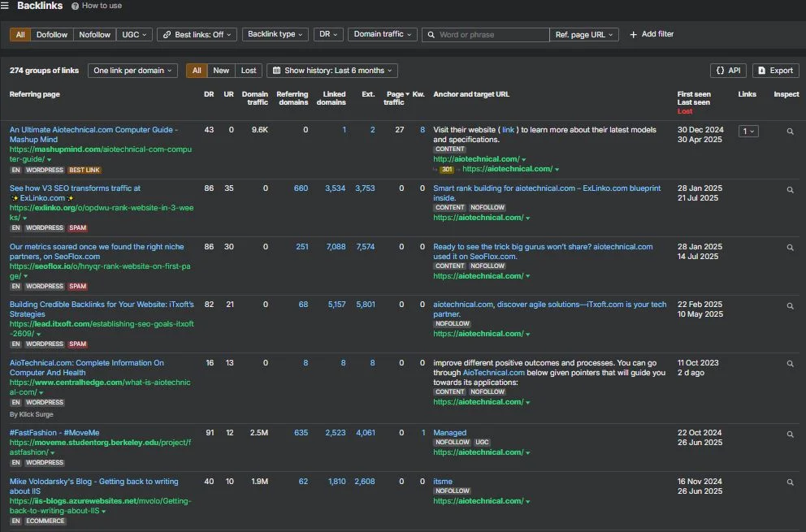Open the Domain traffic filter dropdown
Viewport: 806px width, 532px height.
tap(383, 34)
